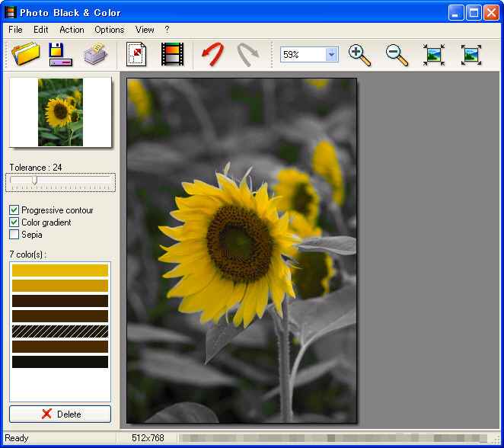The height and width of the screenshot is (448, 504).
Task: Save the image using floppy disk icon
Action: [x=60, y=54]
